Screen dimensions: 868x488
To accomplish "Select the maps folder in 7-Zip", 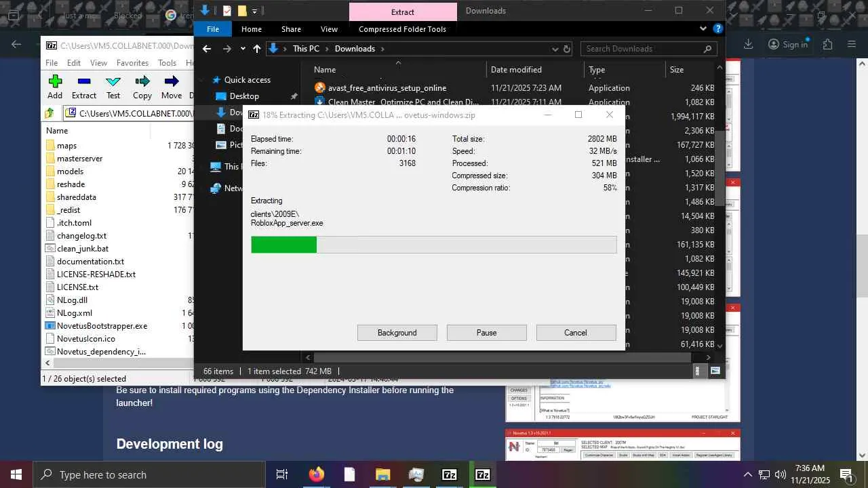I will [66, 146].
